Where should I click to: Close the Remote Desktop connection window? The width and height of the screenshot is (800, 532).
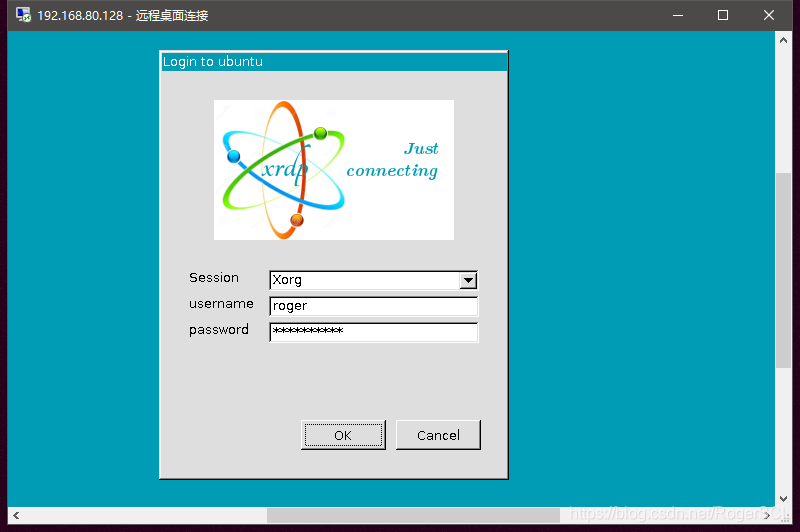click(x=769, y=15)
